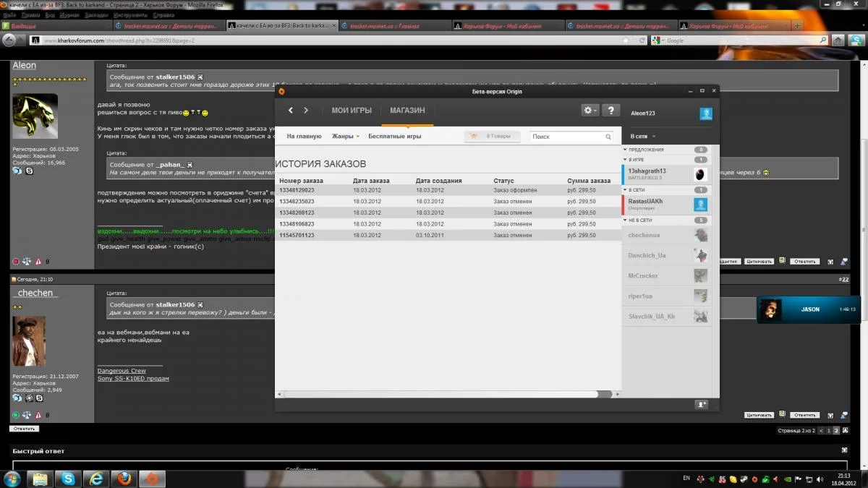Open RastasUAKh friend avatar
This screenshot has width=868, height=488.
pyautogui.click(x=700, y=205)
